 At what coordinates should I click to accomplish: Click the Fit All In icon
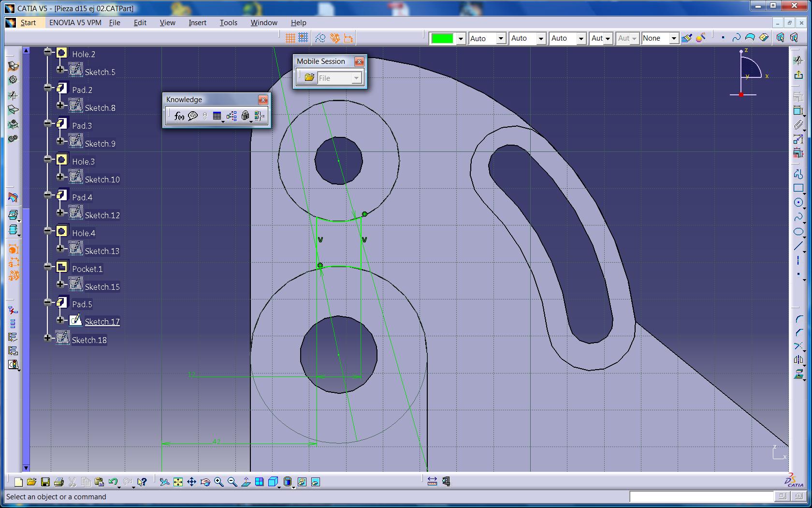coord(178,482)
